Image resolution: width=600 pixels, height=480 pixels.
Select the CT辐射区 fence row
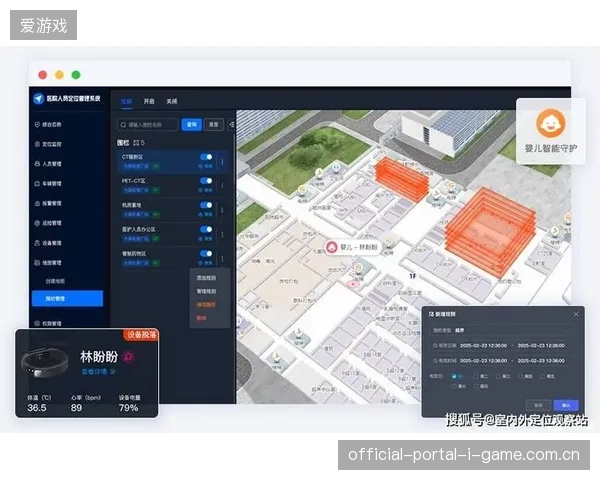click(x=173, y=162)
